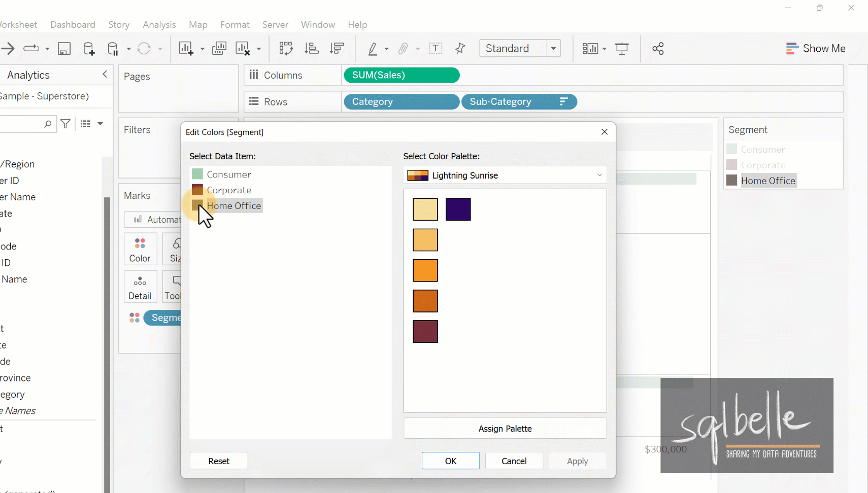Click the Group Members paperclip icon

tap(403, 49)
